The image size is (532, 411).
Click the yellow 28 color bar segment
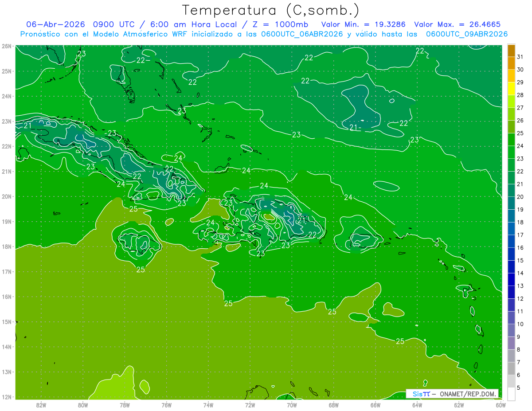coord(511,89)
